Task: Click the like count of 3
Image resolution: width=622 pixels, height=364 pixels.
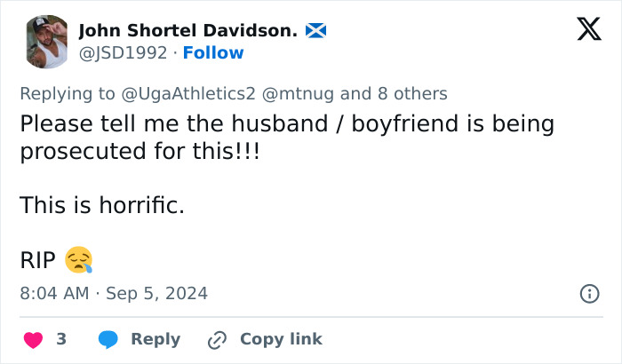Action: 61,339
